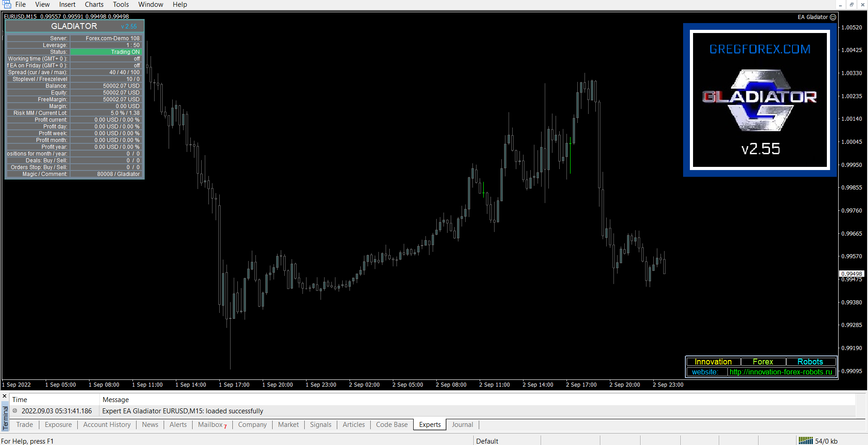Click the current price marker 0.99498 on price scale
The width and height of the screenshot is (868, 445).
pos(852,274)
